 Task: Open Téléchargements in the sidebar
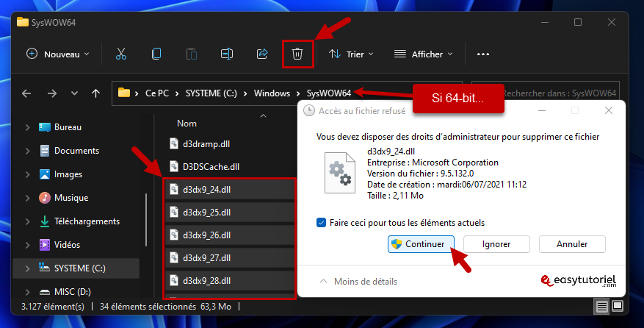pyautogui.click(x=87, y=221)
